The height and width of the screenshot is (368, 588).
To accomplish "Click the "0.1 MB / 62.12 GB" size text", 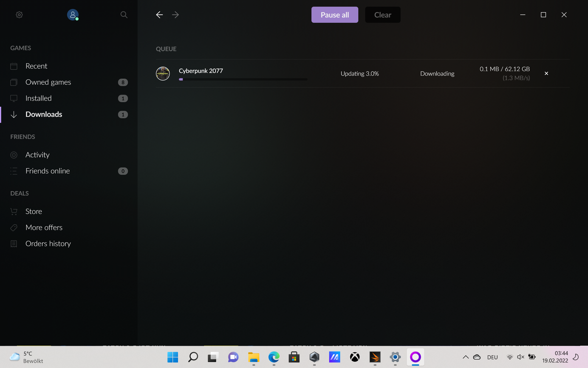I will [x=505, y=69].
